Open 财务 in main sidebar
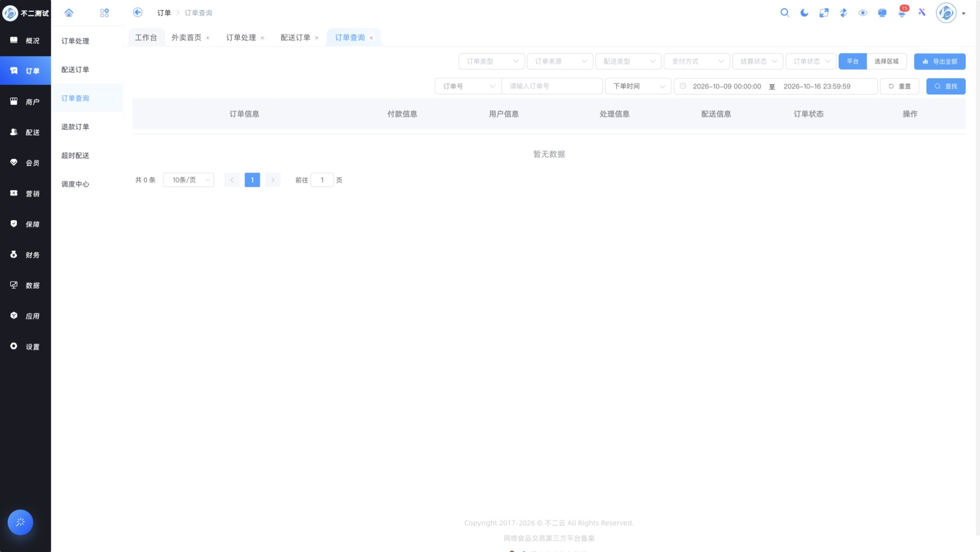The width and height of the screenshot is (980, 552). (26, 254)
